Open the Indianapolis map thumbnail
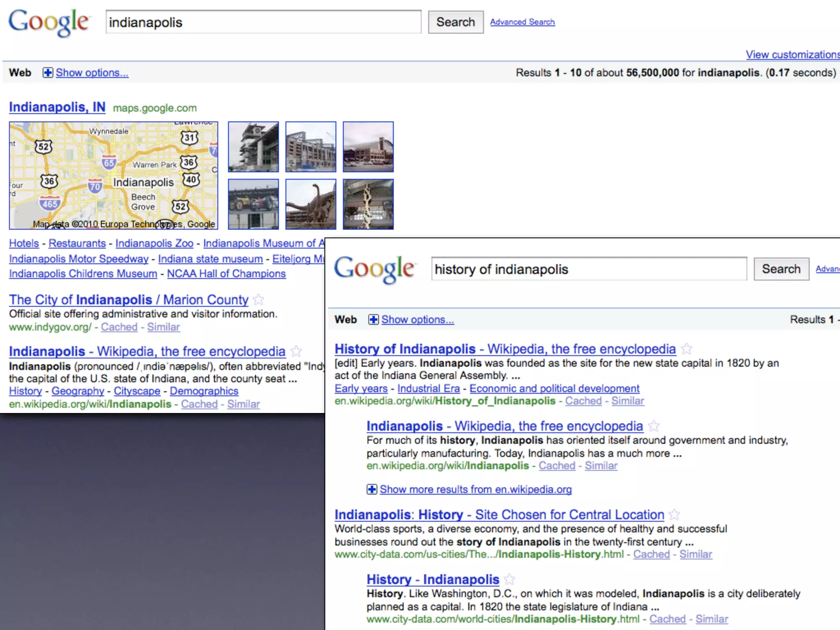Image resolution: width=840 pixels, height=630 pixels. pyautogui.click(x=114, y=175)
